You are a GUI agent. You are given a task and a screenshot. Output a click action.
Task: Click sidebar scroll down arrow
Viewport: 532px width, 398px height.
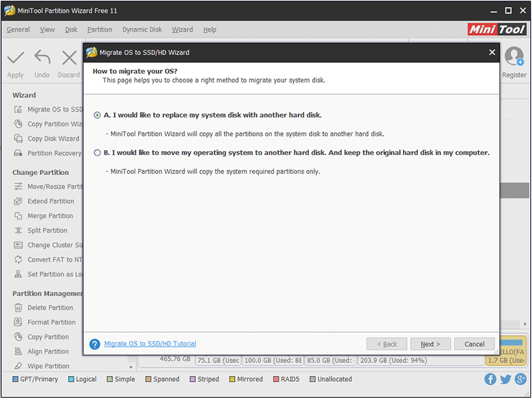[131, 367]
